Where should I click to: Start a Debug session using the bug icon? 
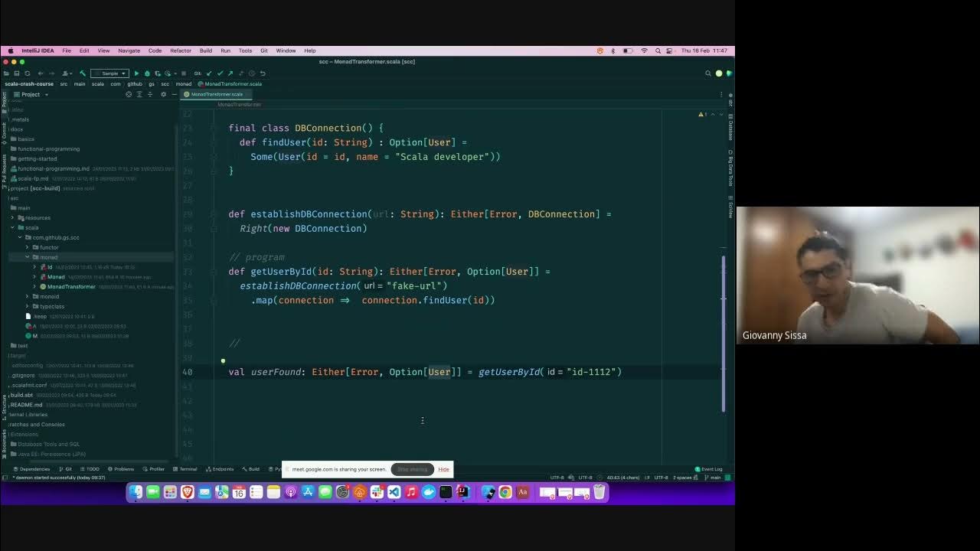(x=146, y=73)
